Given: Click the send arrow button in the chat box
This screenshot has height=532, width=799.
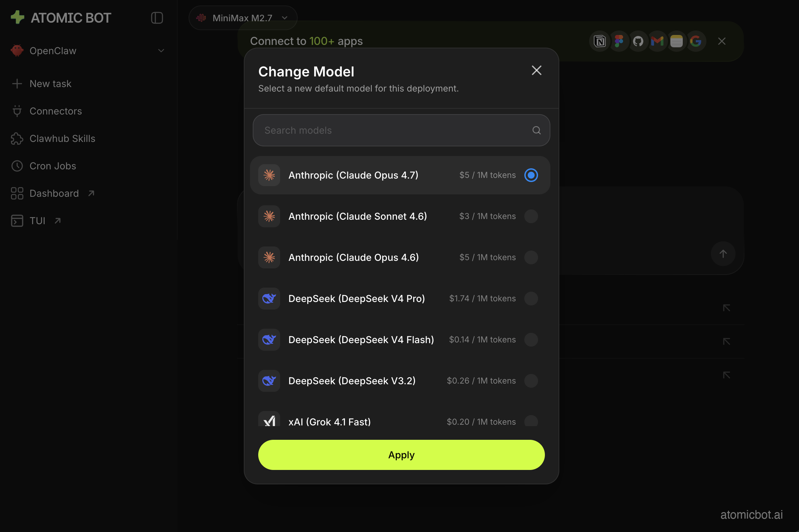Looking at the screenshot, I should click(723, 254).
